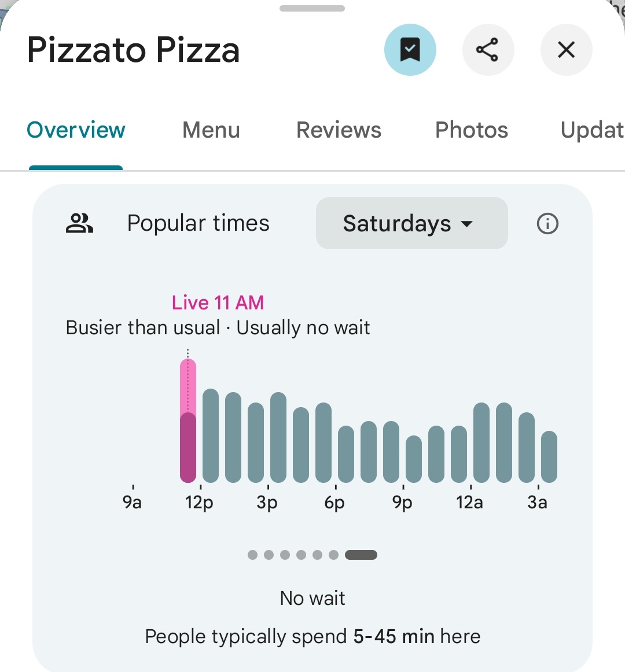Image resolution: width=625 pixels, height=672 pixels.
Task: Tap the active elongated page indicator
Action: [361, 555]
